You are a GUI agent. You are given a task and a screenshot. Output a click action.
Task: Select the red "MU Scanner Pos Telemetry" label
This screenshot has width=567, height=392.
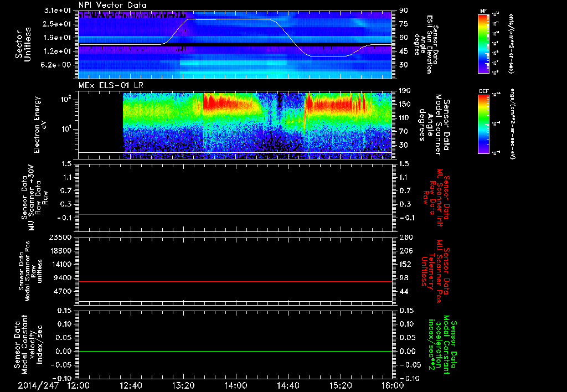pos(435,271)
